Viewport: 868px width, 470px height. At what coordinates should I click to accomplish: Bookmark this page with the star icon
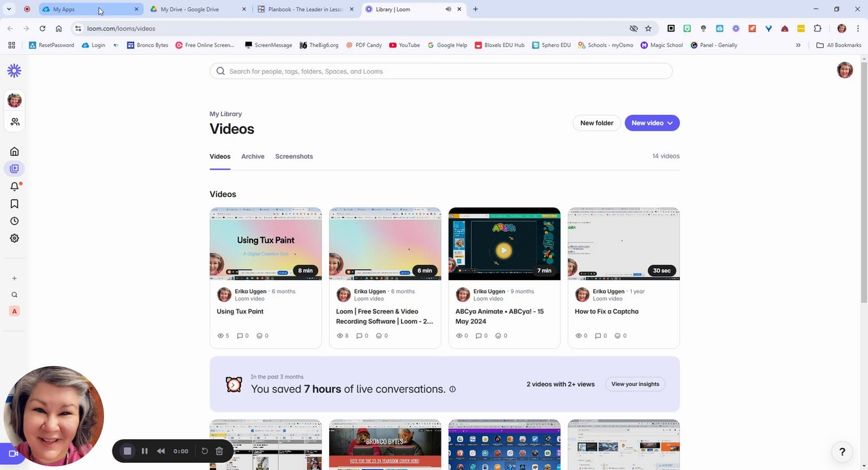[648, 29]
